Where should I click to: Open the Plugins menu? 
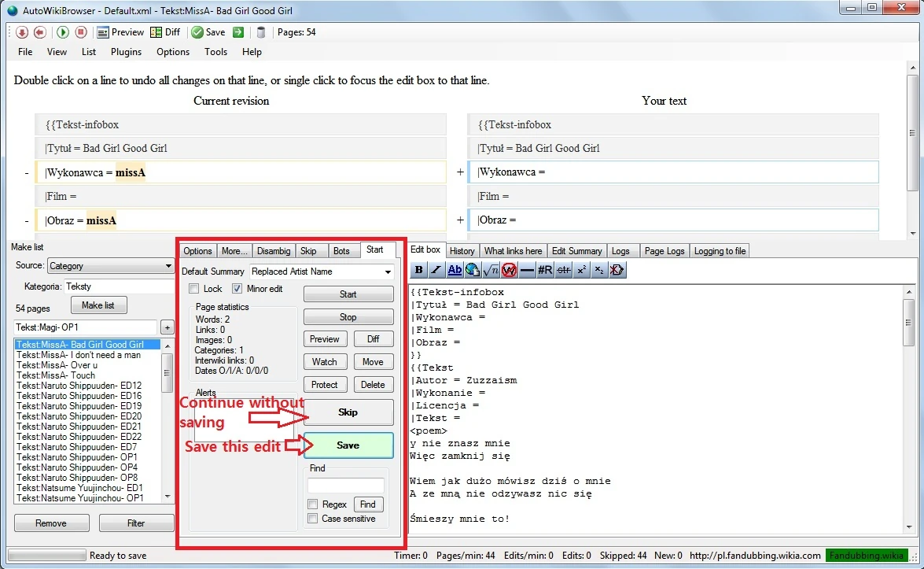point(126,52)
